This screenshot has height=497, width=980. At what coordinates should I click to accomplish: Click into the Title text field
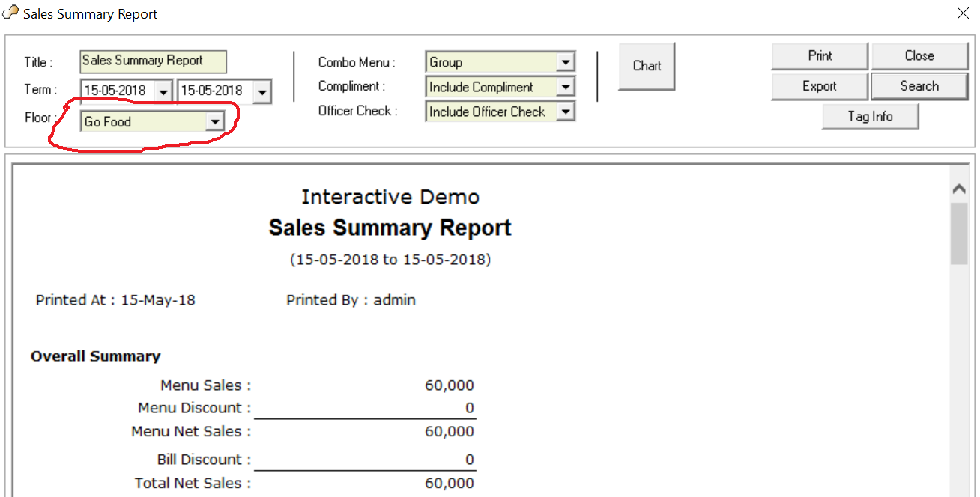click(153, 61)
